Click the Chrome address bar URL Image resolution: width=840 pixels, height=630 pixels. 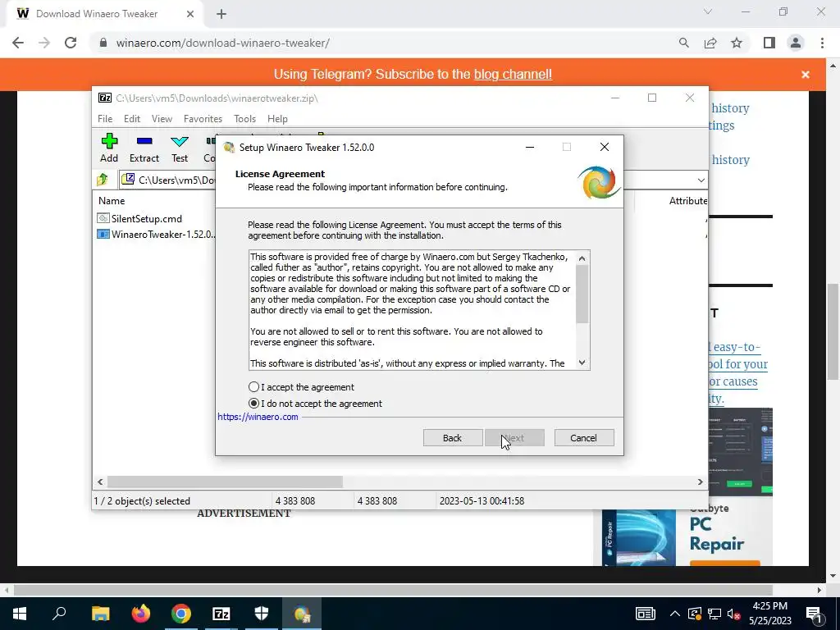click(x=222, y=43)
